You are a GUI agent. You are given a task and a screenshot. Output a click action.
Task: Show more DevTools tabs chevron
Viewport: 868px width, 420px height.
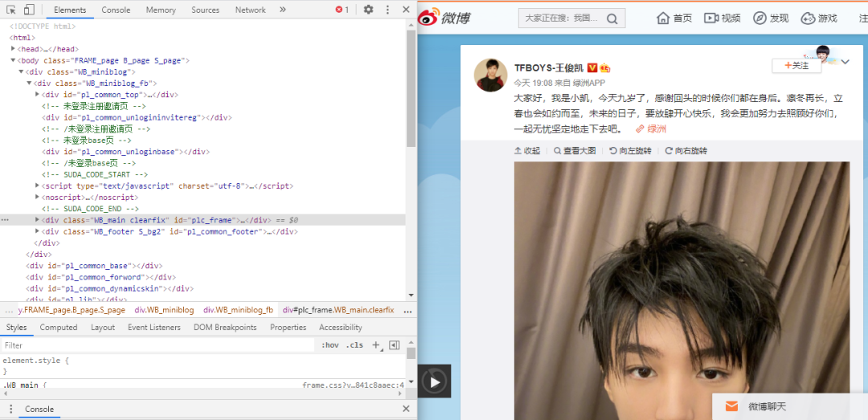282,10
